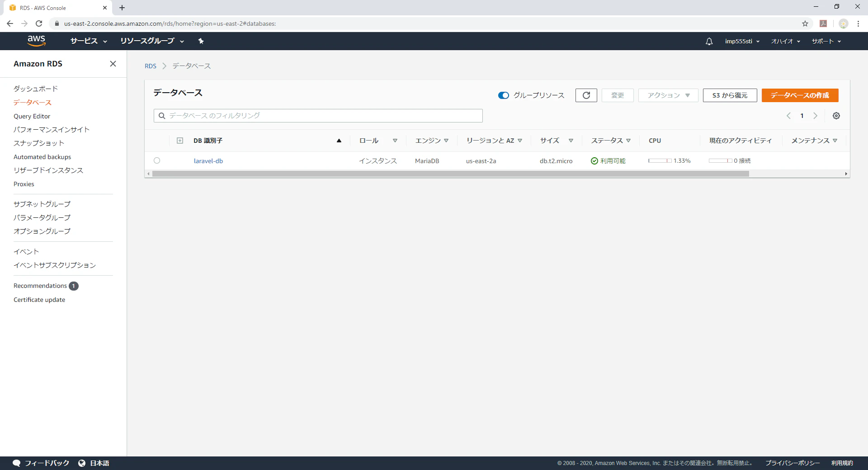The image size is (868, 470).
Task: Click the laravel-db CPU usage bar
Action: point(660,160)
